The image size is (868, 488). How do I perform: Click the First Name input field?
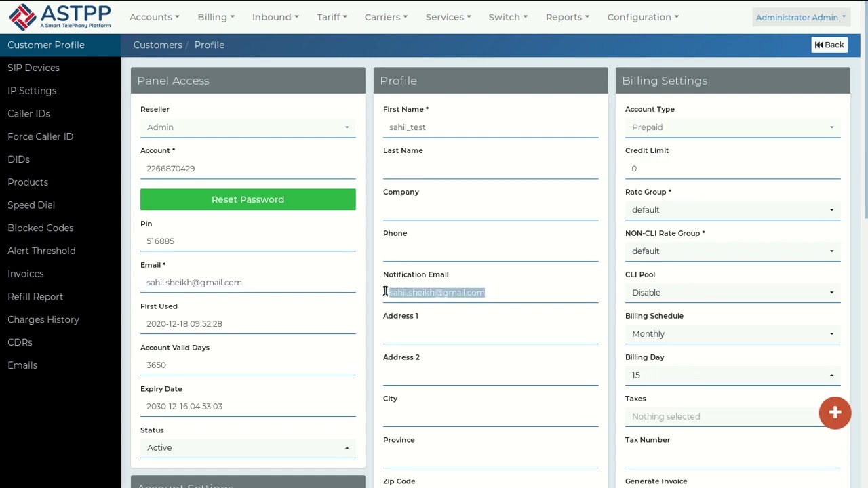click(490, 127)
